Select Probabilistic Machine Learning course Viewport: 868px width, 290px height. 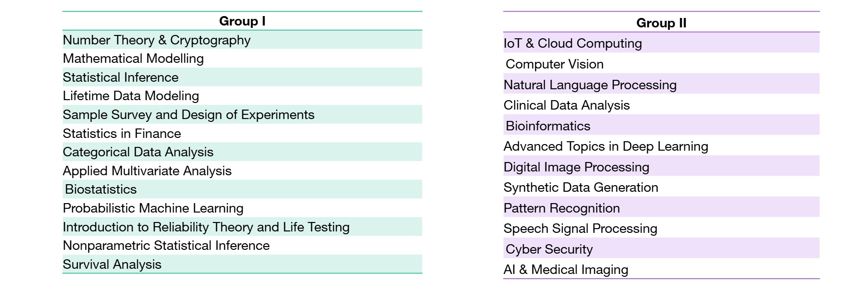point(153,208)
